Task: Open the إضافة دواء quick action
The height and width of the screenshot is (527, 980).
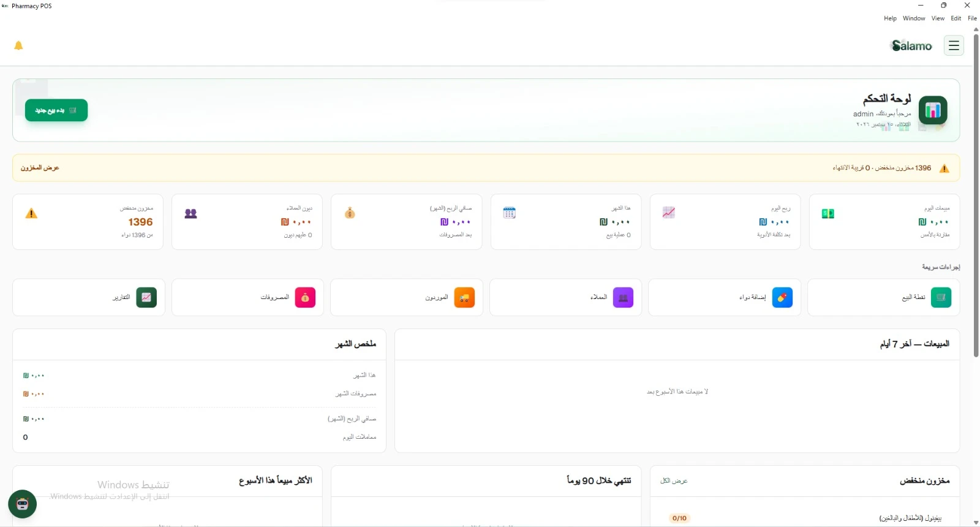Action: click(725, 297)
